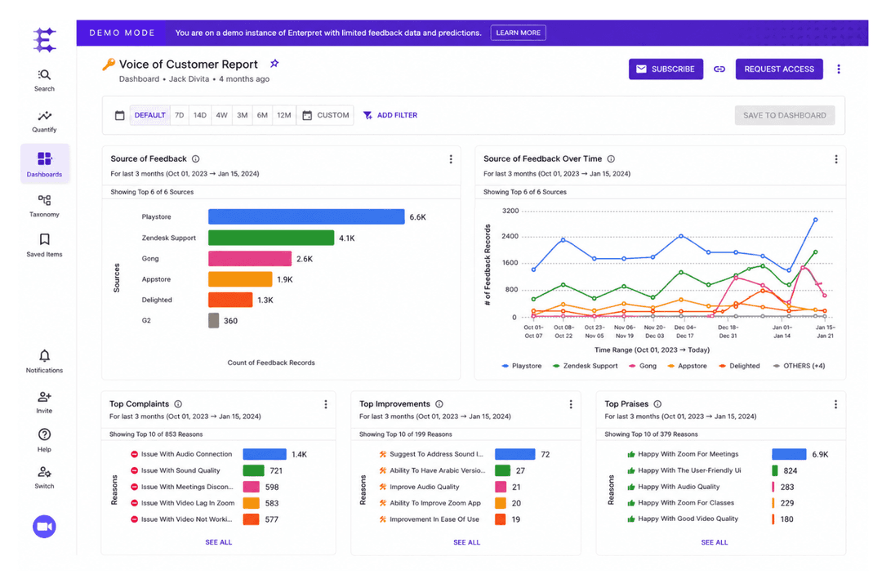Screen dimensions: 882x588
Task: Click SEE ALL under Top Praises
Action: 715,542
